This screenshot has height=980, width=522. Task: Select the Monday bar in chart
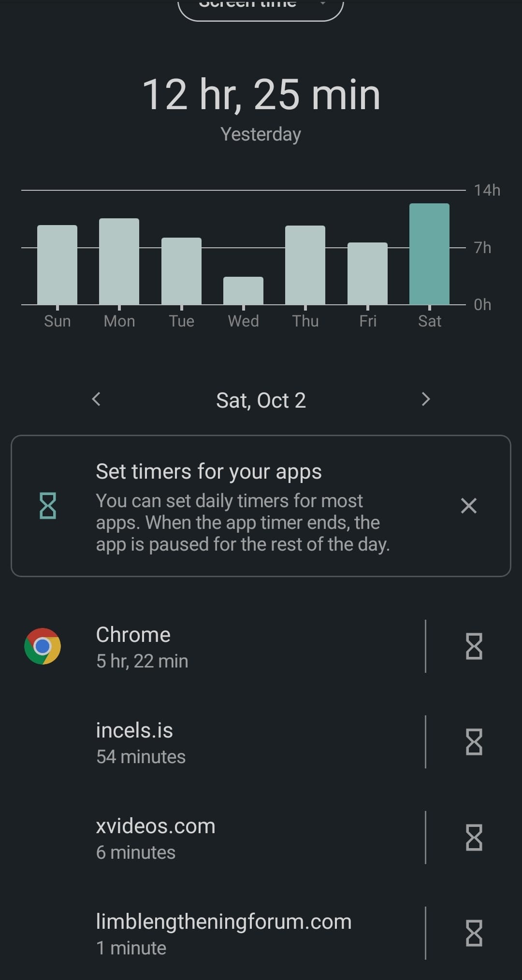pyautogui.click(x=119, y=261)
